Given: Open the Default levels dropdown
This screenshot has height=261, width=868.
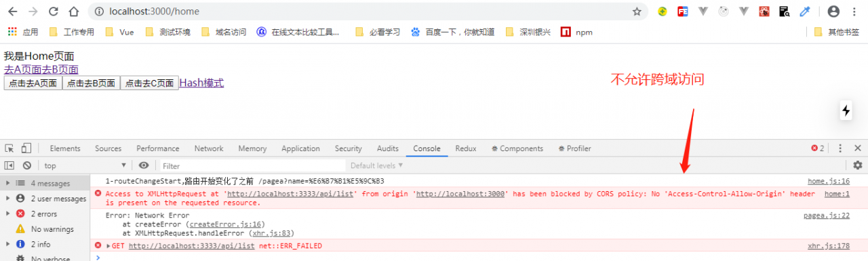Looking at the screenshot, I should pyautogui.click(x=377, y=165).
